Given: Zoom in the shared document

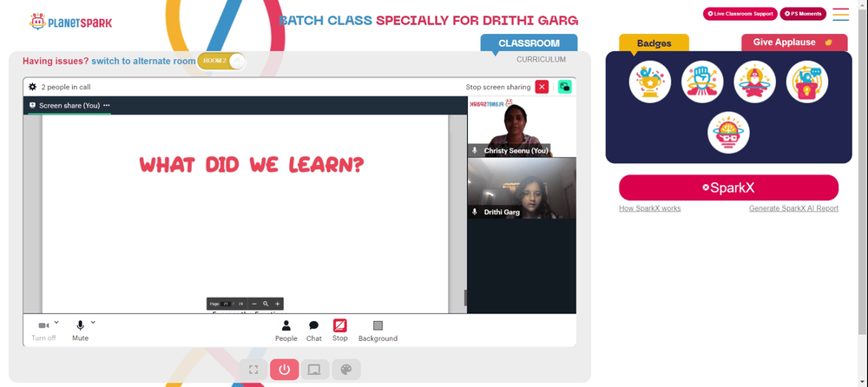Looking at the screenshot, I should coord(278,304).
